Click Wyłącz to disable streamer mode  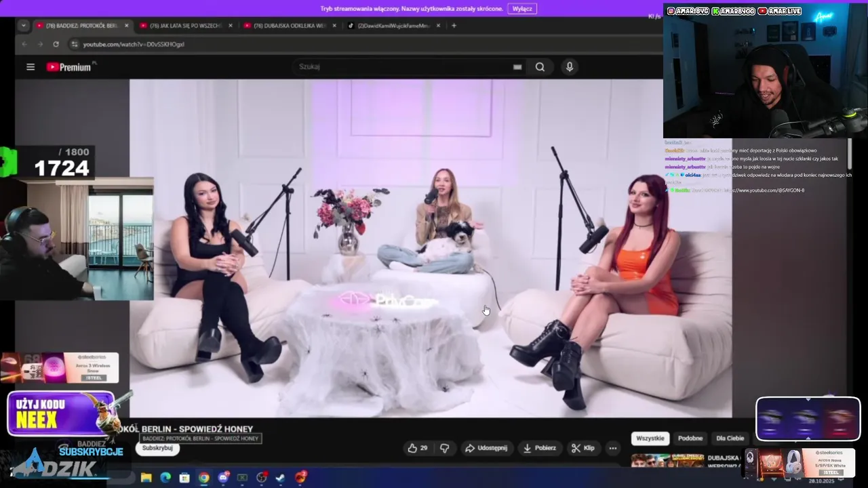click(x=522, y=9)
